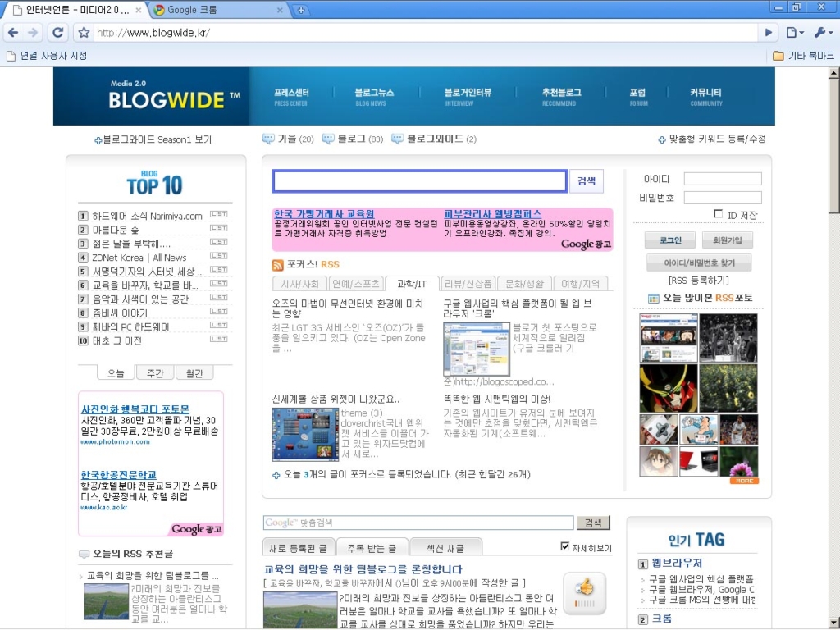Focus the Google 맞춤검색 field
Screen dimensions: 840x630
(418, 523)
